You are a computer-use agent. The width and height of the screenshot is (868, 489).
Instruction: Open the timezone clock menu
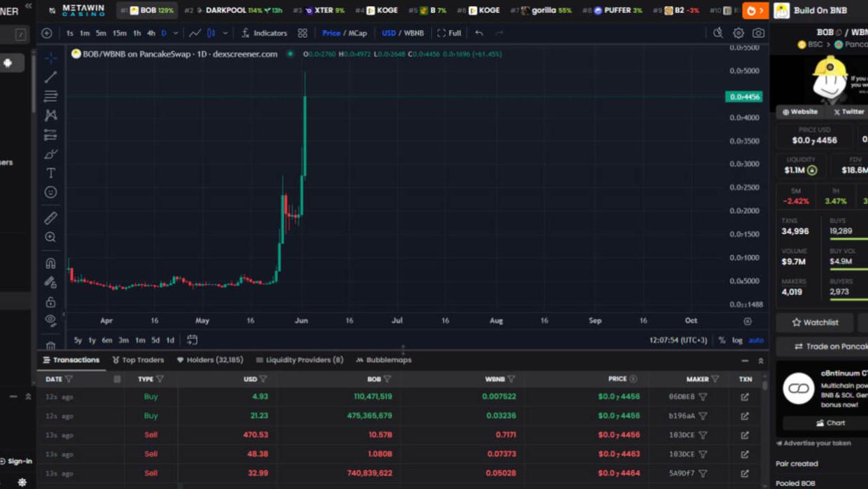pyautogui.click(x=678, y=340)
